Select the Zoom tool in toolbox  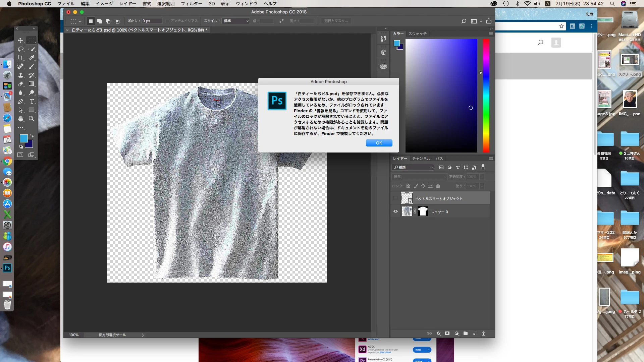[32, 119]
